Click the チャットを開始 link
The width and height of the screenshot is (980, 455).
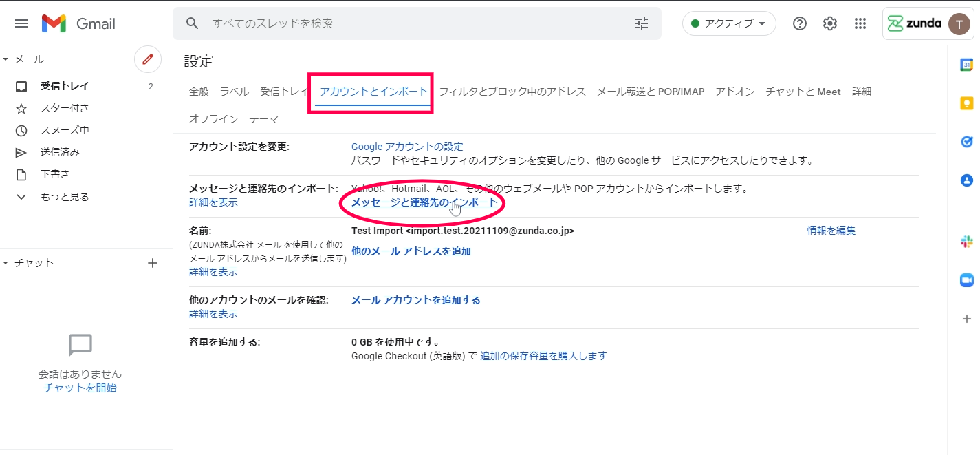tap(80, 388)
